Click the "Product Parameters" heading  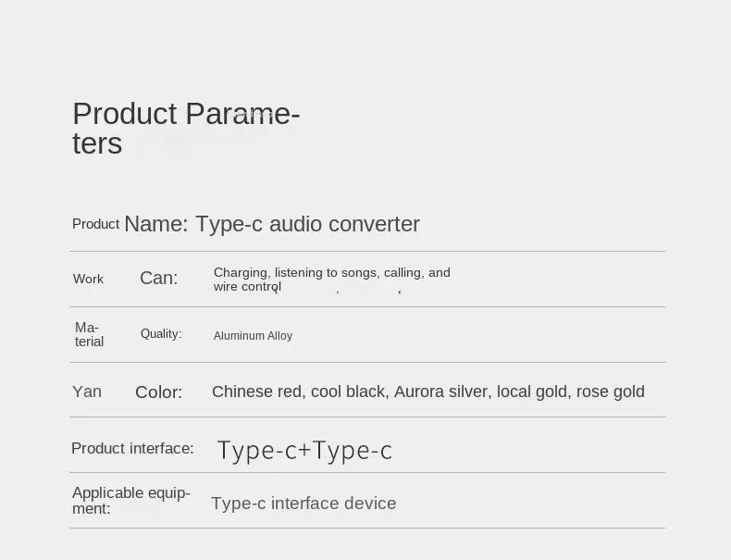click(185, 128)
